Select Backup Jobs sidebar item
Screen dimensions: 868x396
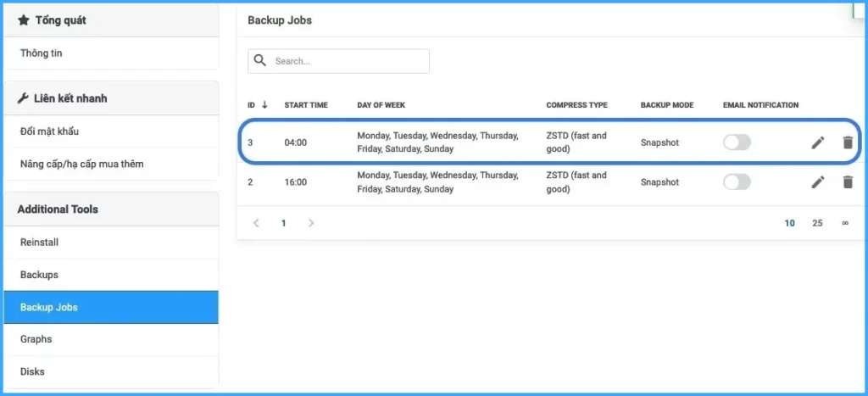tap(111, 307)
